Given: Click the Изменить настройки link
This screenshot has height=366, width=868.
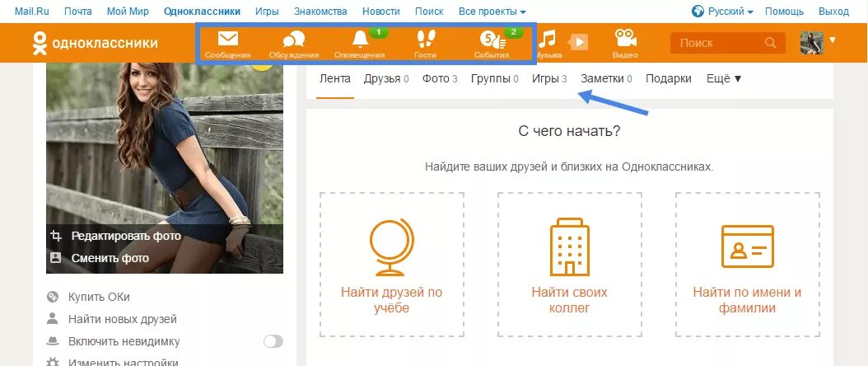Looking at the screenshot, I should 124,363.
